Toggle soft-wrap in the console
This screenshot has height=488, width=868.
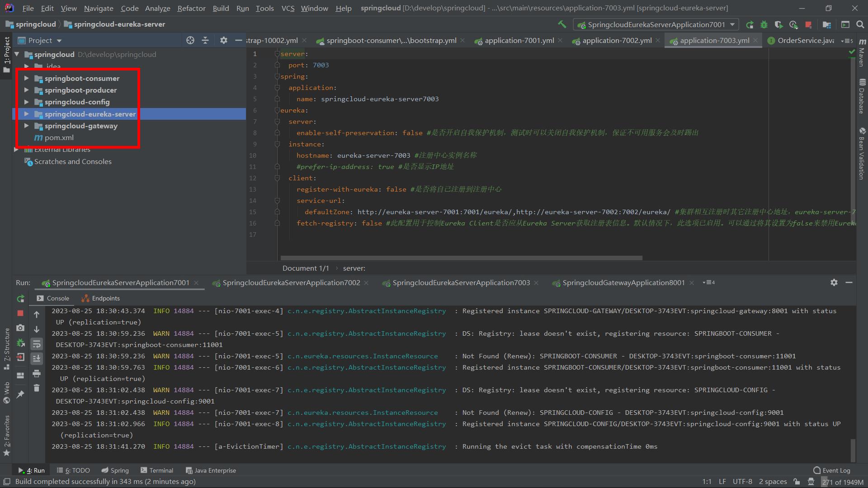[x=37, y=344]
